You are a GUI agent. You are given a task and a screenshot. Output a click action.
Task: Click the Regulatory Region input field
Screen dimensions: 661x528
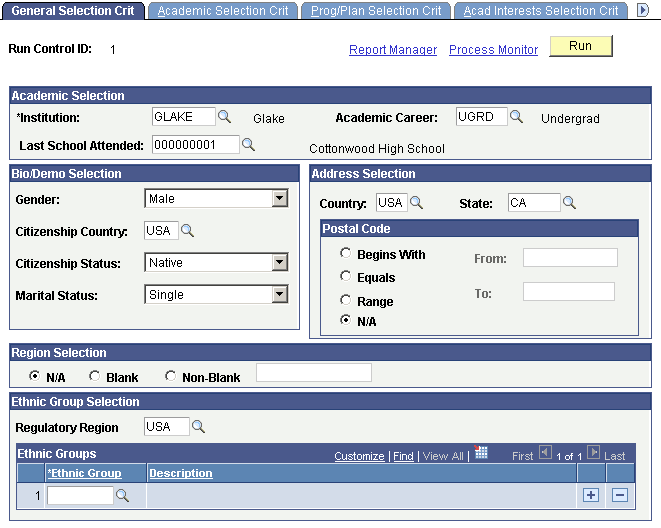point(167,426)
